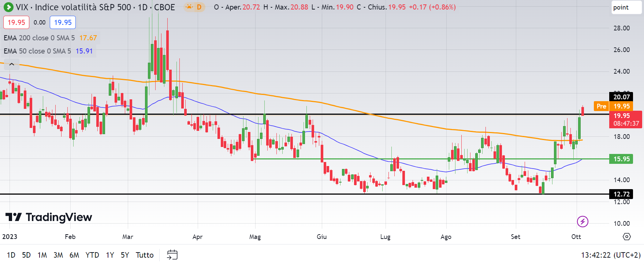Click the purple lightning bolt events icon
644x265 pixels.
[x=582, y=221]
